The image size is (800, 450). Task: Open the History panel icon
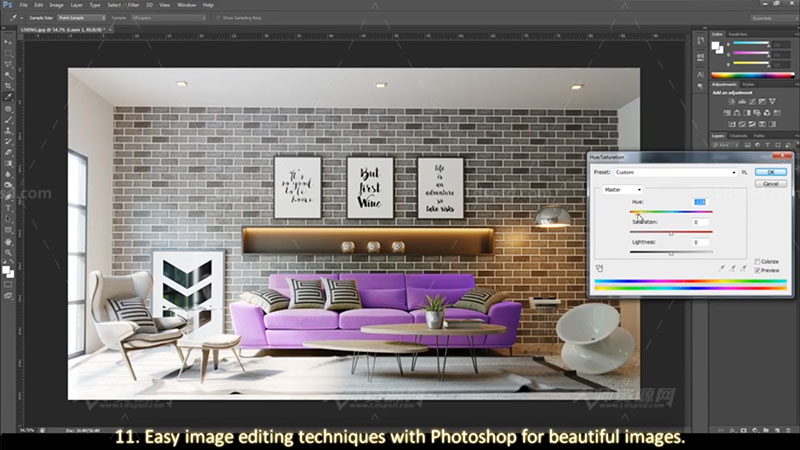tap(701, 40)
